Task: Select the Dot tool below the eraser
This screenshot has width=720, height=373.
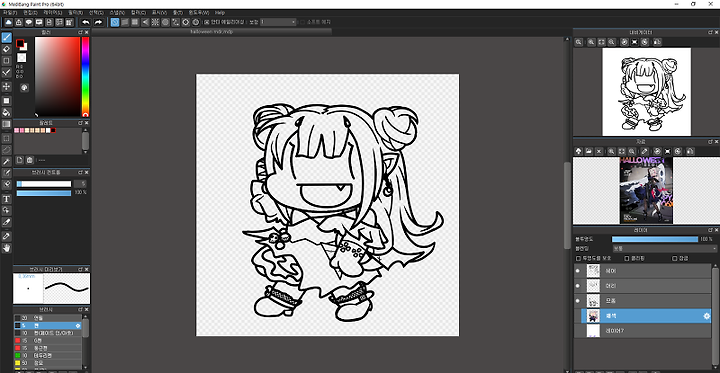Action: click(6, 61)
